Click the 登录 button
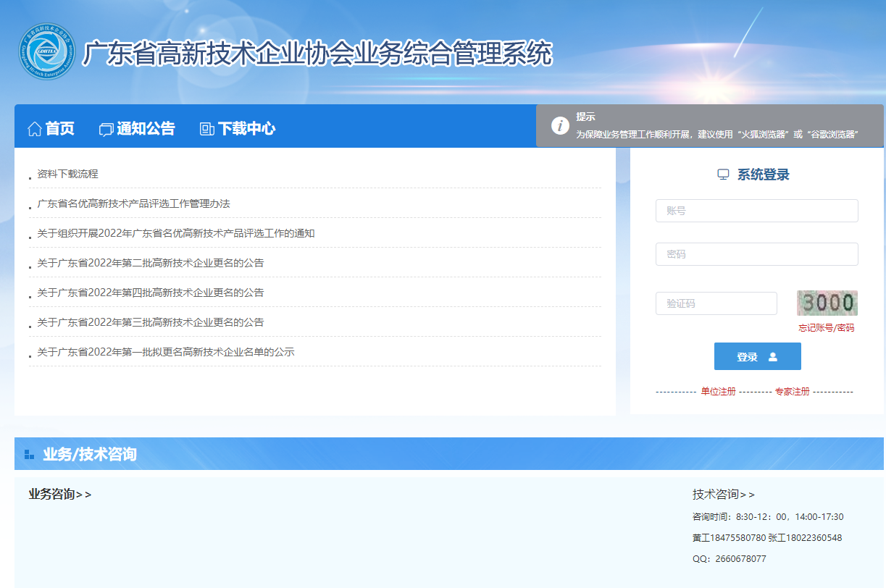Viewport: 886px width, 588px height. point(758,356)
